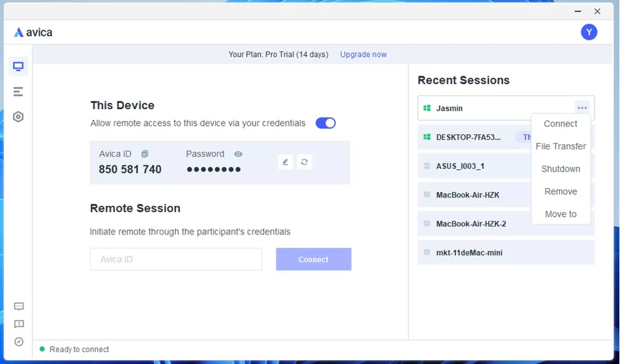Open the remote desktop sidebar tab
Image resolution: width=620 pixels, height=364 pixels.
pos(18,66)
